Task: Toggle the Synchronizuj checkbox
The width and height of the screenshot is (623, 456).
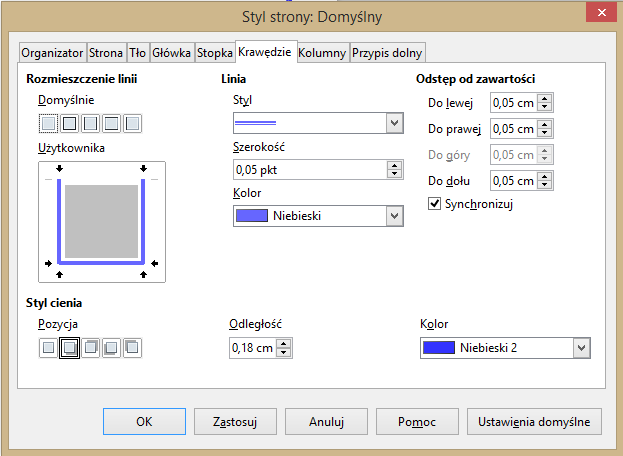Action: 434,204
